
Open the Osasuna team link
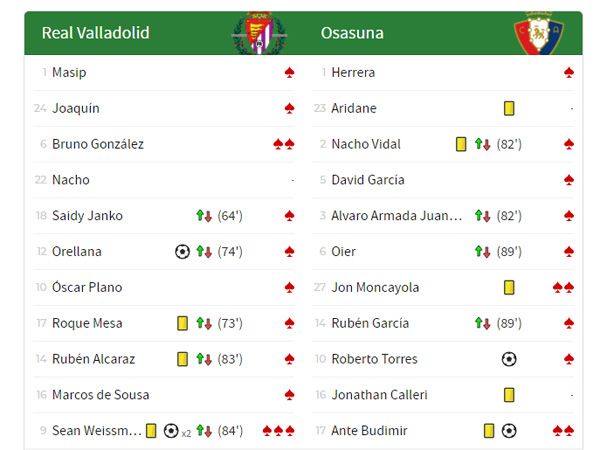[x=352, y=33]
